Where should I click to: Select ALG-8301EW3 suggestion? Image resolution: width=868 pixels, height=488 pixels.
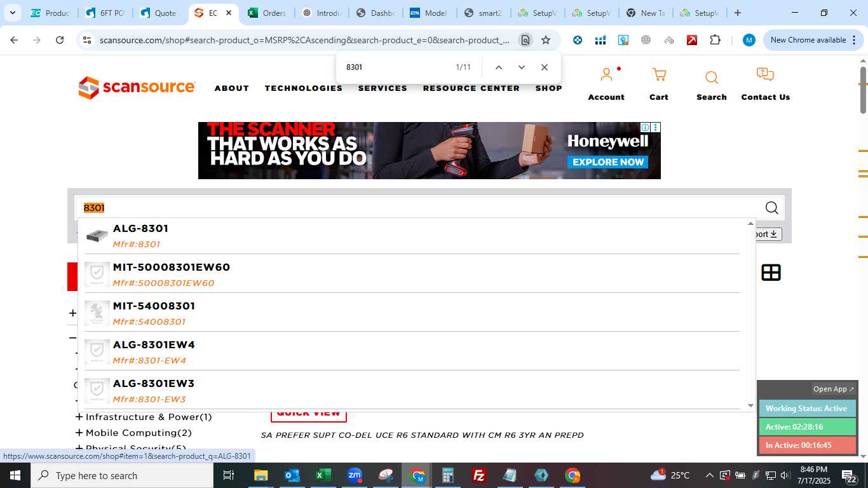[x=412, y=391]
